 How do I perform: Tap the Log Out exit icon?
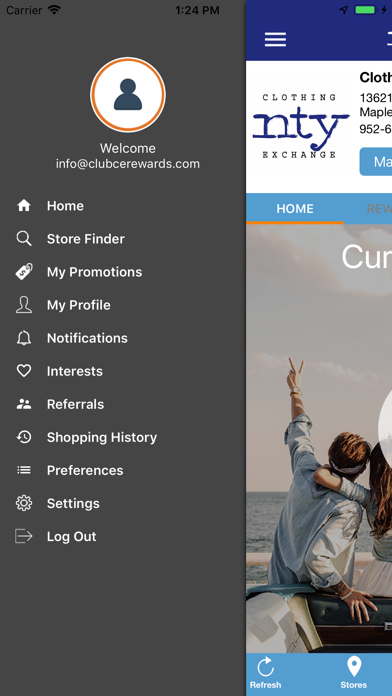tap(24, 536)
